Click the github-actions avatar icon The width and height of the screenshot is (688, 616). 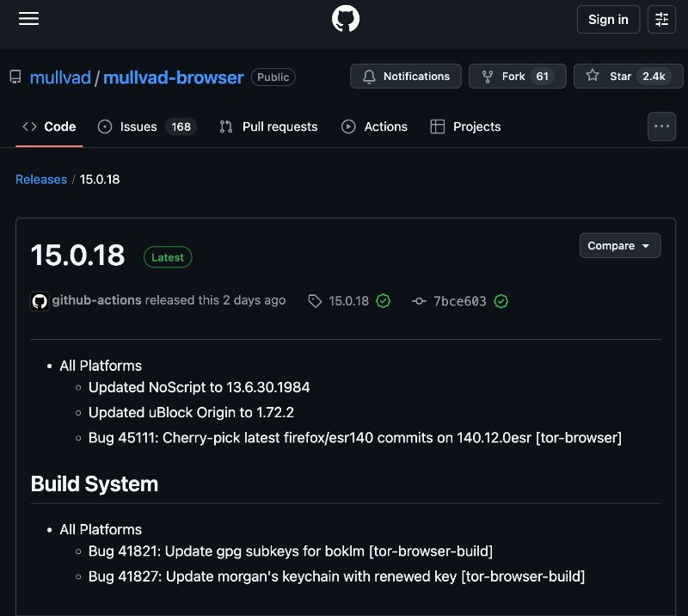coord(40,301)
